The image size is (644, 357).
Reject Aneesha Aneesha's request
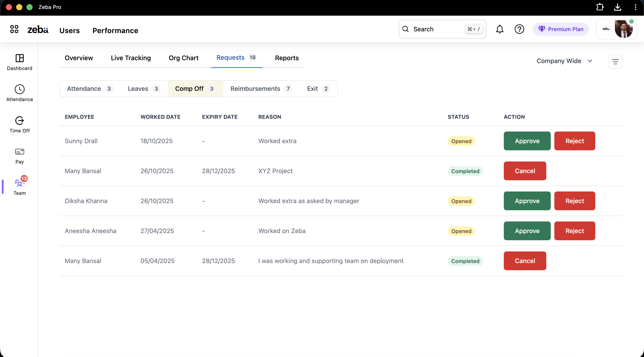(x=574, y=231)
